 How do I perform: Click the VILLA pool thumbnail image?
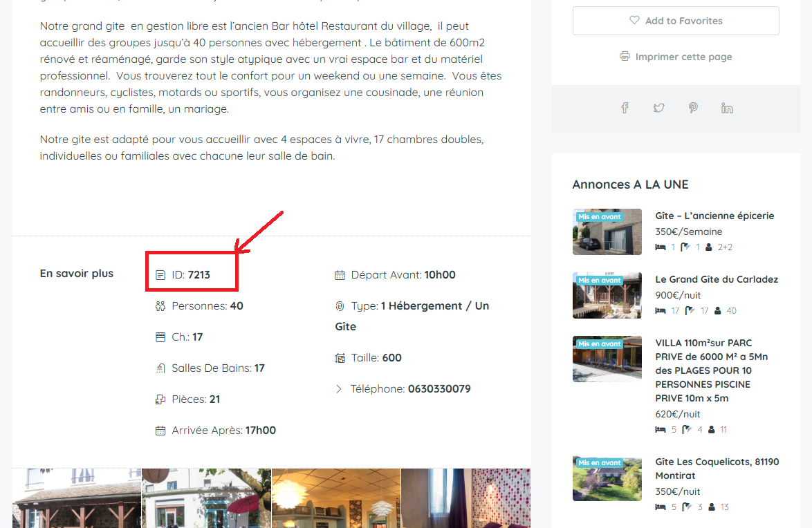607,359
